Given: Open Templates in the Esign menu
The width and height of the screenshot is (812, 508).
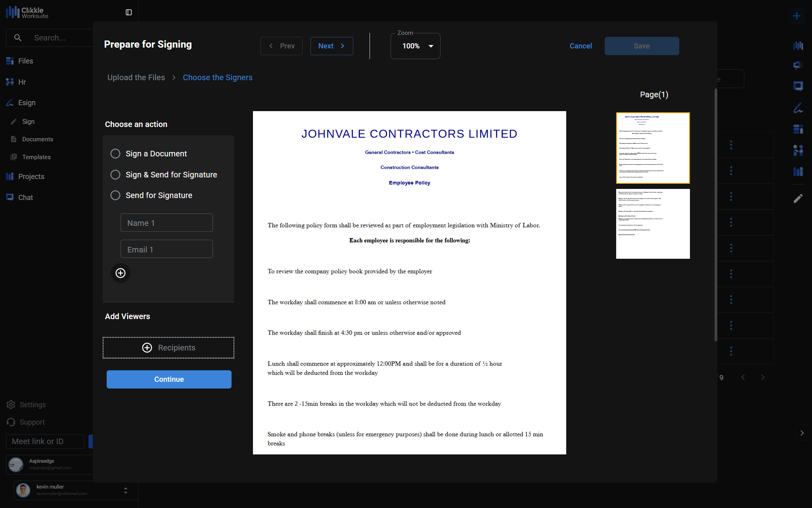Looking at the screenshot, I should click(36, 157).
